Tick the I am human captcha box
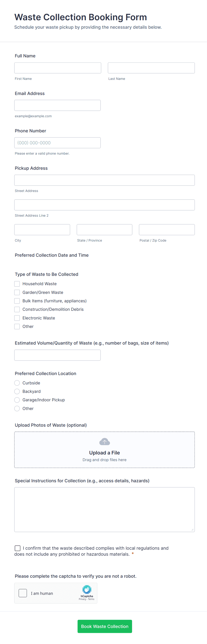Viewport: 207px width, 644px height. click(x=23, y=593)
